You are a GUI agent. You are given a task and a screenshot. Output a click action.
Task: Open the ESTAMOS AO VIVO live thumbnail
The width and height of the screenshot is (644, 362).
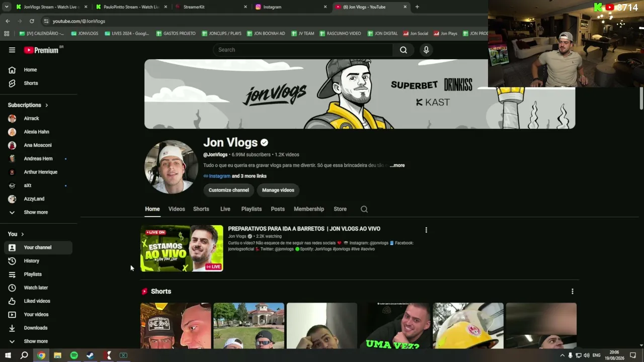pos(182,248)
